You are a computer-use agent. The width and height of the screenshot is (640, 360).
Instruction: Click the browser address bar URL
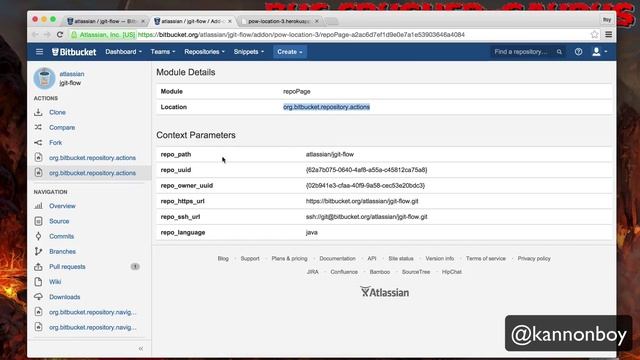(301, 35)
